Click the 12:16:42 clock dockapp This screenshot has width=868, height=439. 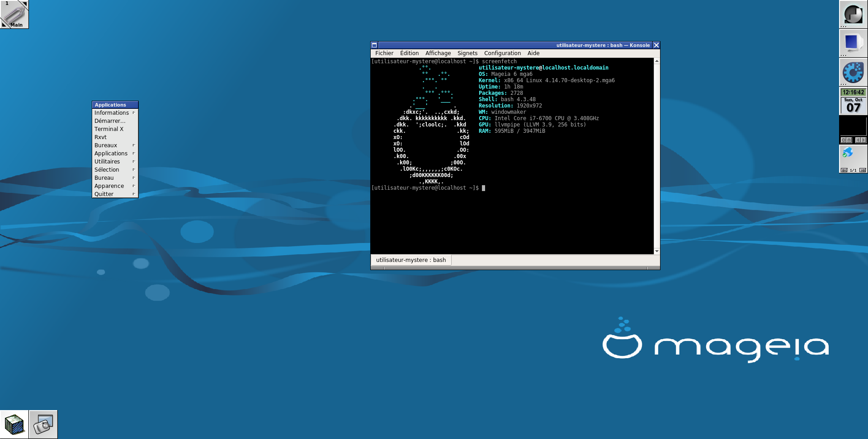853,92
